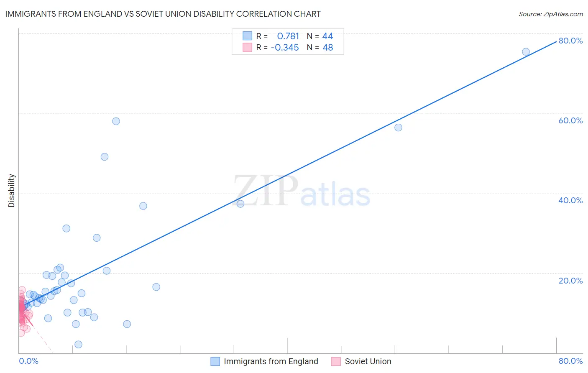Click the blue data point near 49% disability
Image resolution: width=588 pixels, height=373 pixels.
105,157
